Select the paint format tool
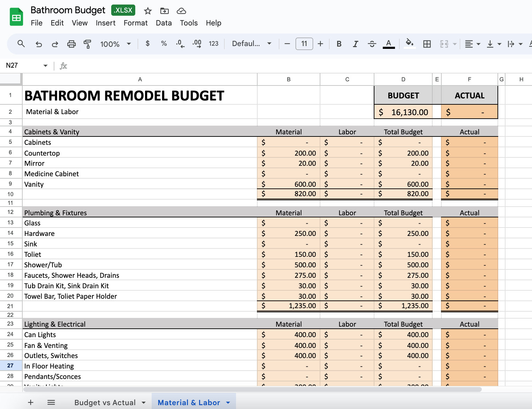Image resolution: width=532 pixels, height=409 pixels. click(x=88, y=44)
